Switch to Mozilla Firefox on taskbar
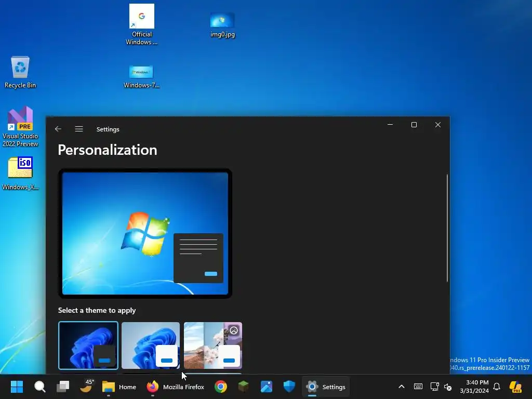532x399 pixels. (175, 387)
